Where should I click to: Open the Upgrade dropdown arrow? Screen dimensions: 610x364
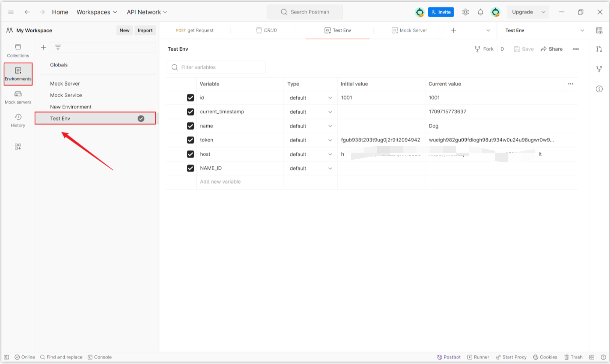[x=543, y=12]
